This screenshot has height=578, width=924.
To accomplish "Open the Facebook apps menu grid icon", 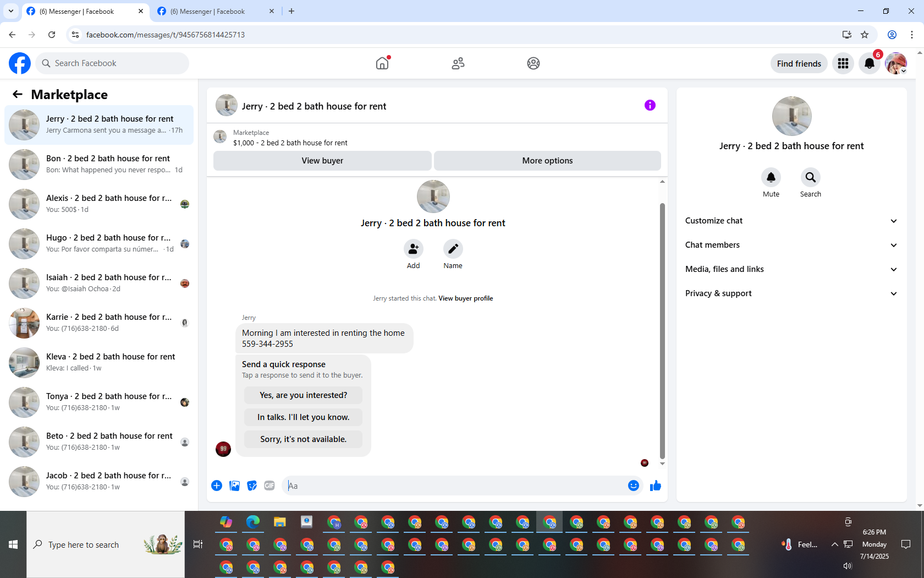I will (x=843, y=64).
